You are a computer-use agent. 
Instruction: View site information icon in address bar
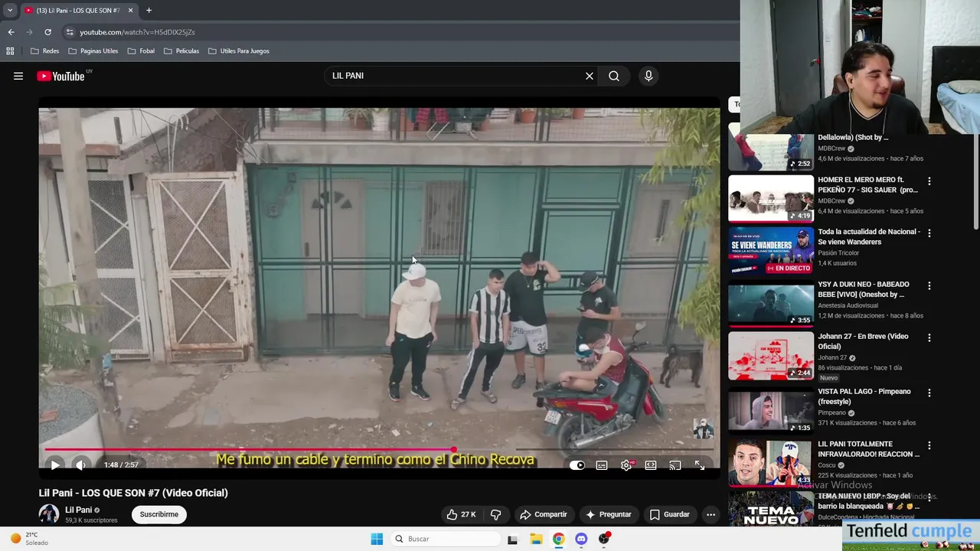coord(70,32)
